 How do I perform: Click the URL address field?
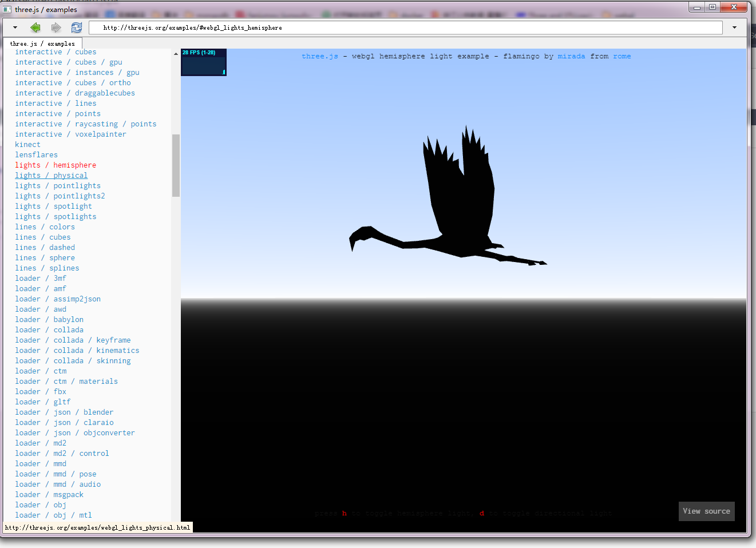pos(401,27)
